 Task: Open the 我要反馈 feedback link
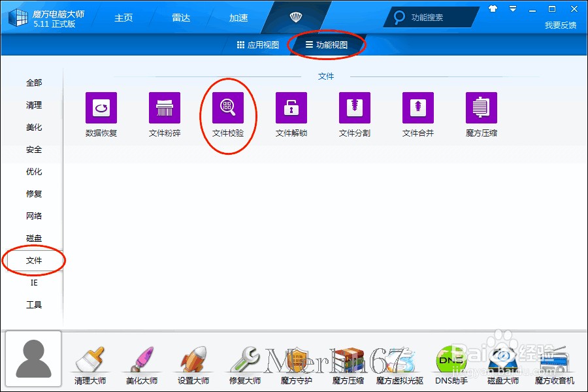tap(561, 25)
